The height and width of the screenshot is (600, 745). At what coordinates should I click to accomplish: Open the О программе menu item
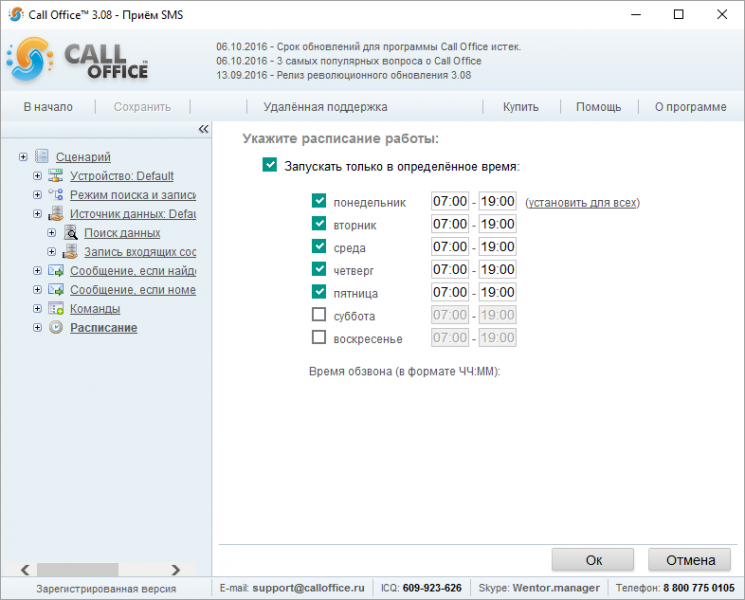(690, 107)
